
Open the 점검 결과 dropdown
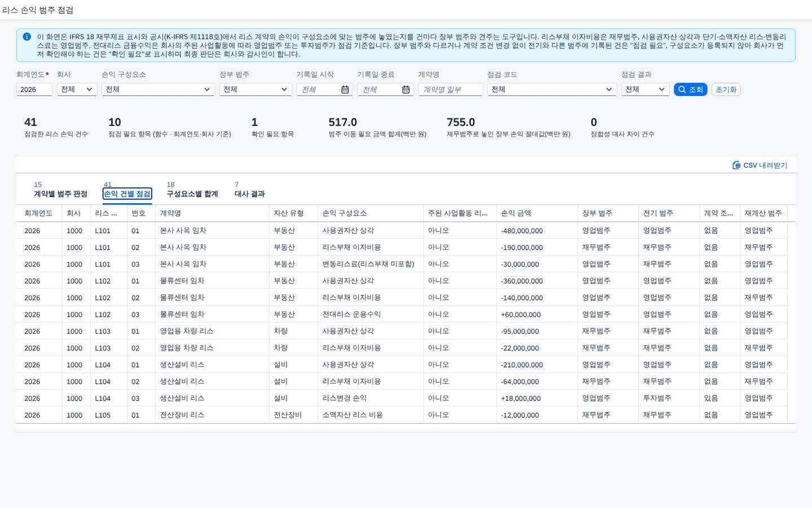[645, 90]
